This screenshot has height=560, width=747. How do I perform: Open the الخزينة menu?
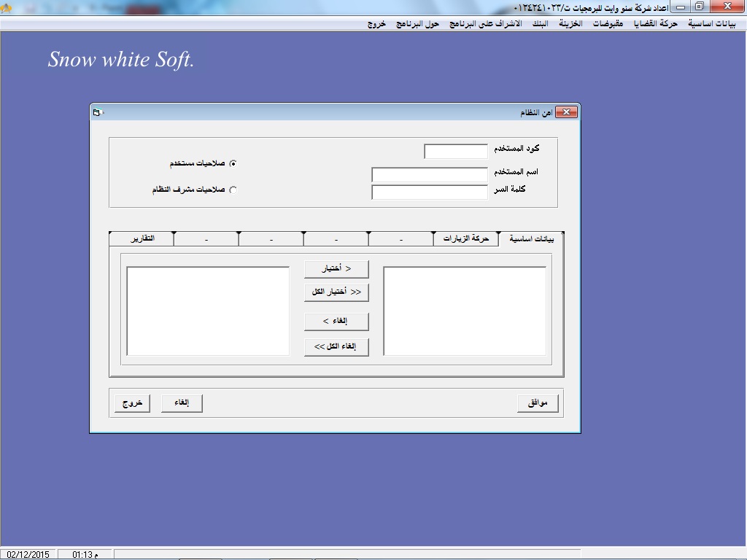570,24
